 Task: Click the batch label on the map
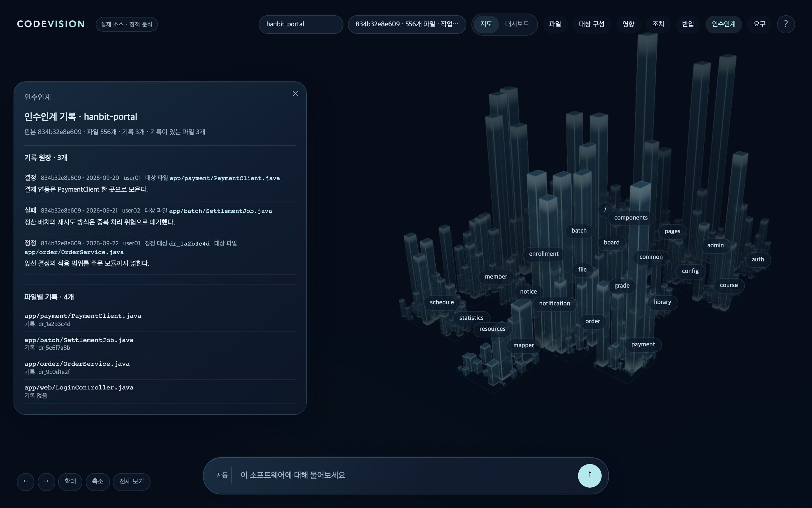[x=579, y=231]
